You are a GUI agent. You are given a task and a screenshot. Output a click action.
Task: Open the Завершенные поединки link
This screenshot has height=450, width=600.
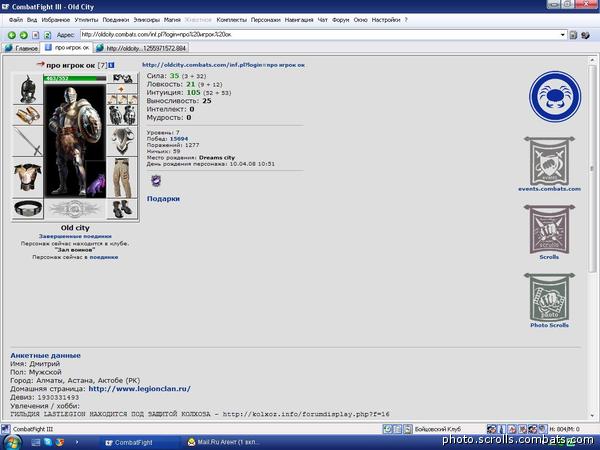click(x=75, y=236)
